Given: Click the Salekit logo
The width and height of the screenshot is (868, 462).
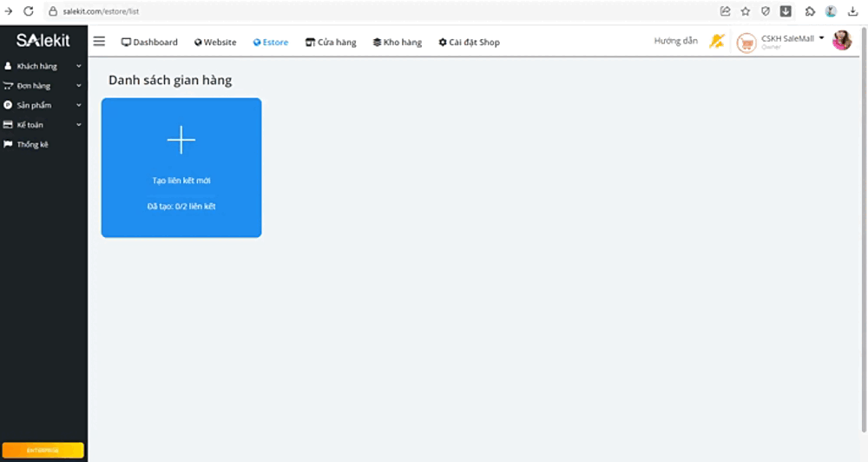Looking at the screenshot, I should point(43,41).
